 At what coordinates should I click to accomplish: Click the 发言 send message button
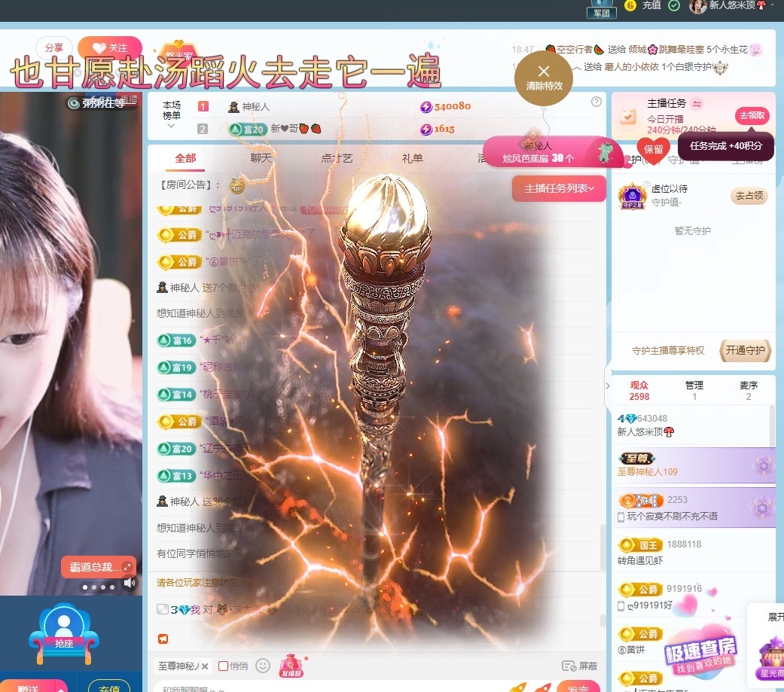pos(578,687)
